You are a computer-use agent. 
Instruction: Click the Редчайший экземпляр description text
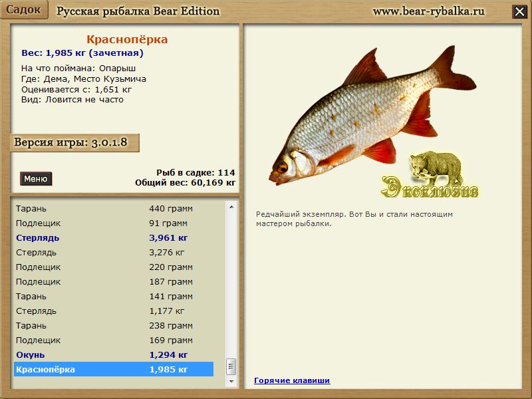pos(354,219)
